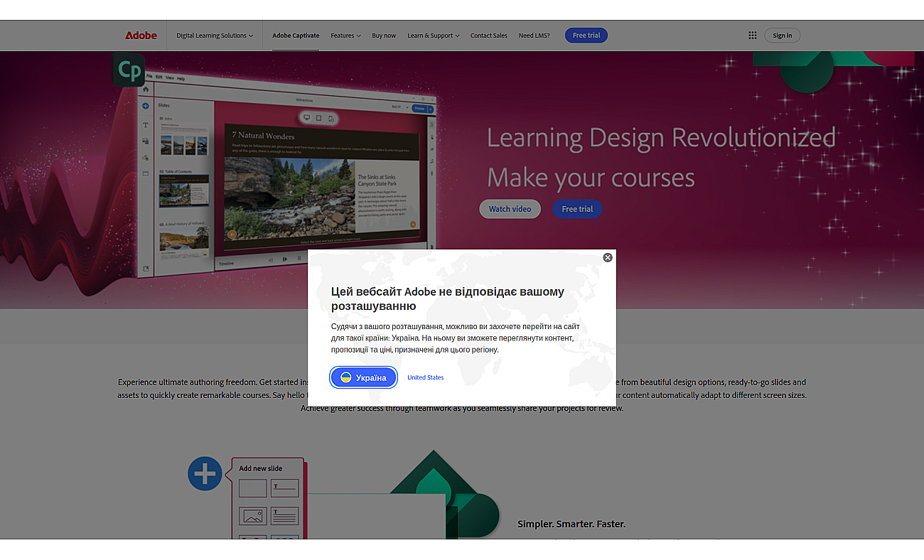This screenshot has height=560, width=924.
Task: Go to the Buy now page
Action: tap(384, 36)
